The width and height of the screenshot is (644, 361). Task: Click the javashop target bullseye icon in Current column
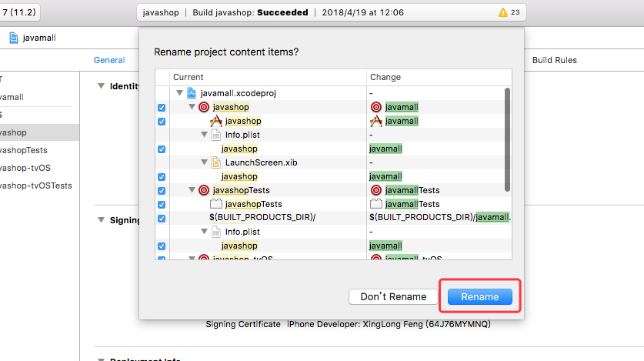(x=204, y=107)
